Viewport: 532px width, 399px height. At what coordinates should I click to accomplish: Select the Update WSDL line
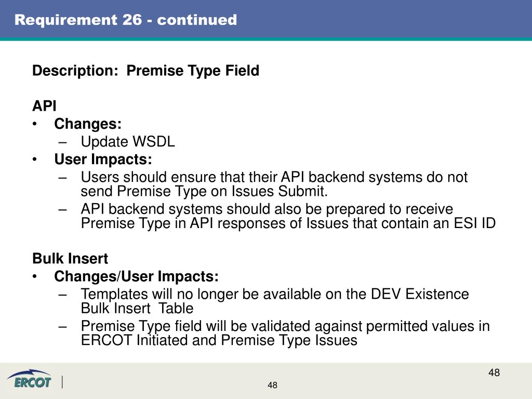[x=128, y=141]
